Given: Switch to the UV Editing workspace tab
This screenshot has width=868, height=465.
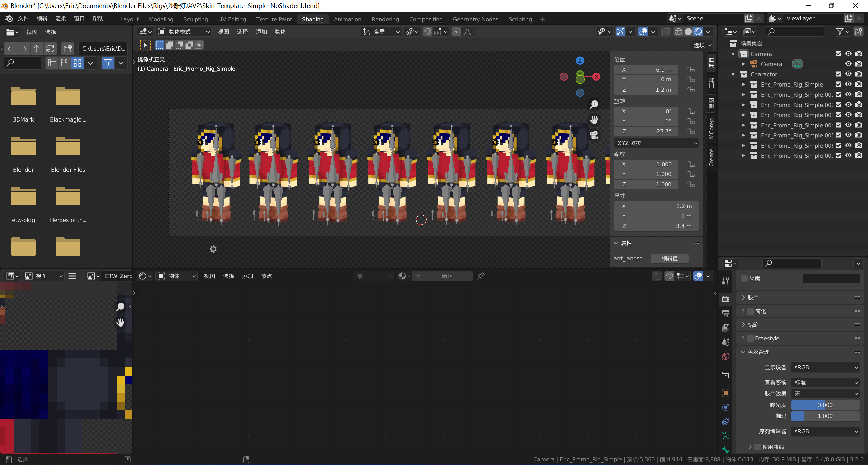Looking at the screenshot, I should point(232,19).
